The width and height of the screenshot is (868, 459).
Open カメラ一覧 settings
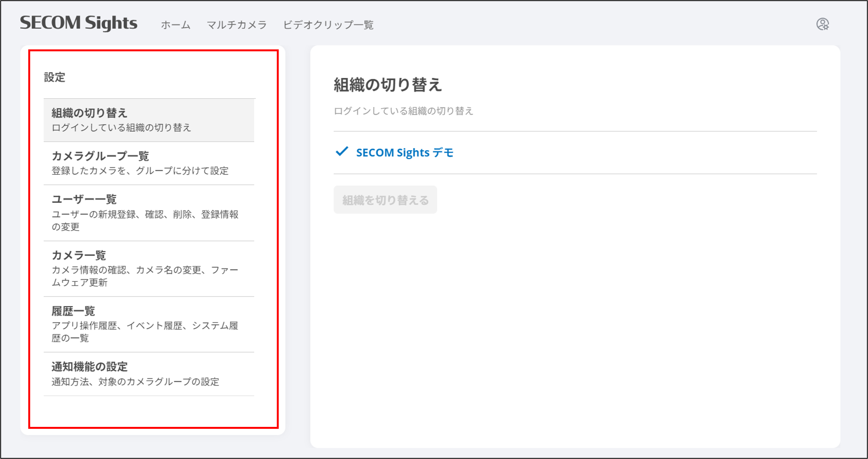click(x=149, y=269)
